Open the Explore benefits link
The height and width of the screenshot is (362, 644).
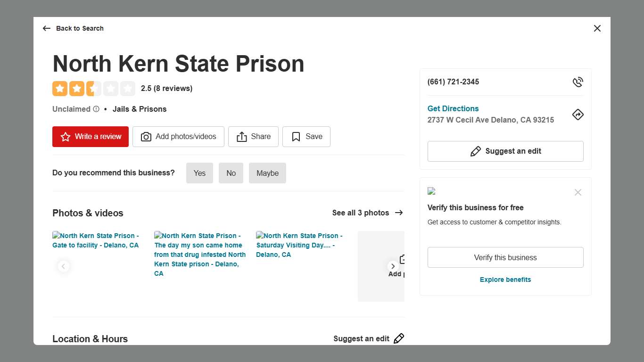[505, 280]
